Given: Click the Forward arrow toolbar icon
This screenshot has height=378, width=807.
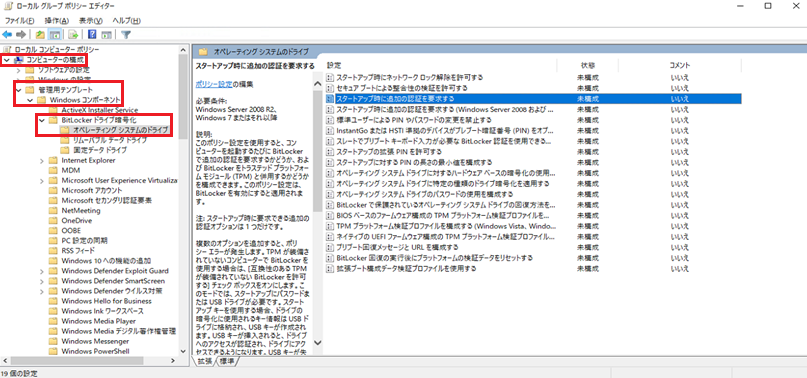Looking at the screenshot, I should (21, 35).
